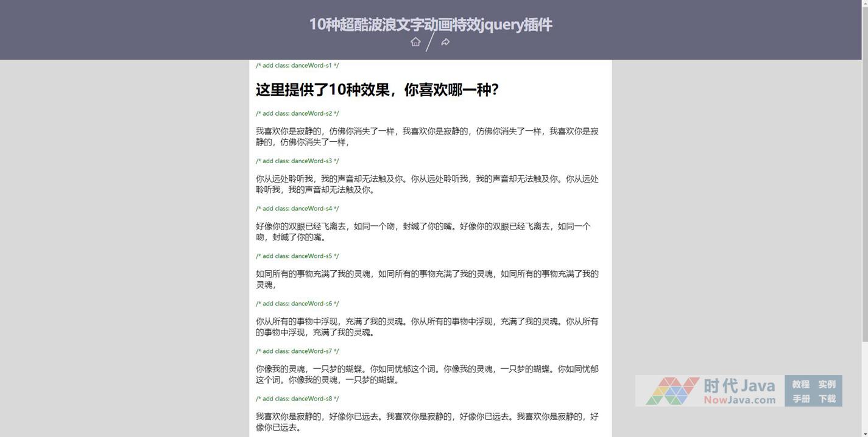Open the 手册 link in watermark
This screenshot has height=437, width=868.
pos(800,399)
